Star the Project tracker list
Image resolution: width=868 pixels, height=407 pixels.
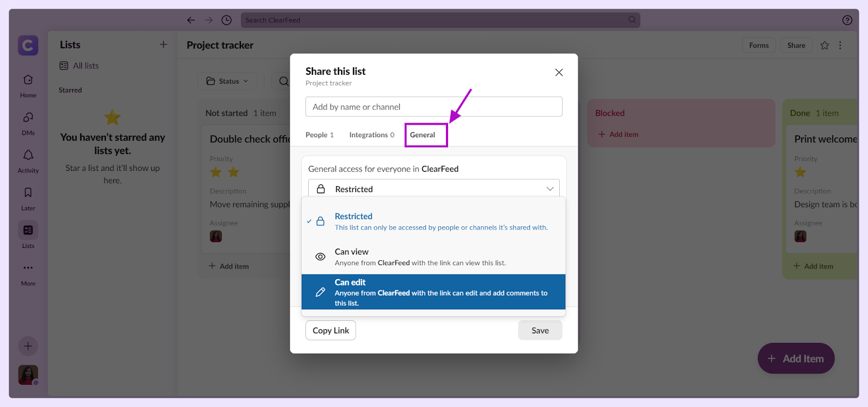(x=825, y=46)
